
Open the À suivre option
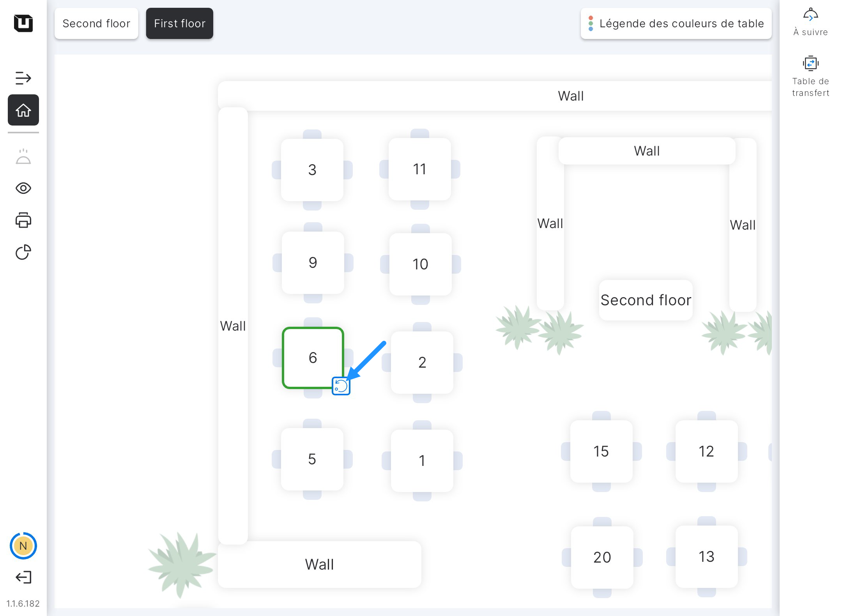pyautogui.click(x=810, y=23)
